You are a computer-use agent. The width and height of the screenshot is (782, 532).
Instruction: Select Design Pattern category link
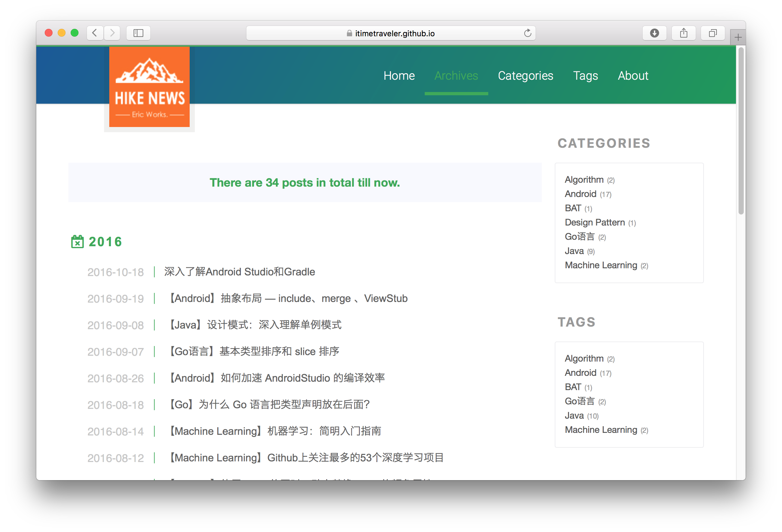click(595, 222)
